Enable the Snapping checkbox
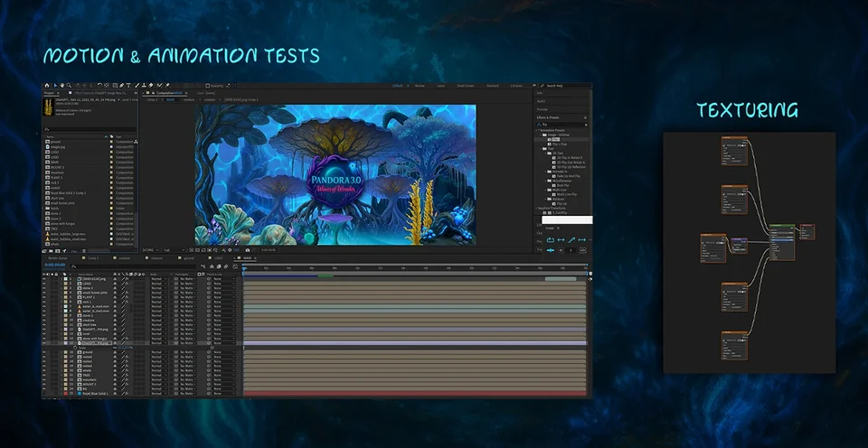The image size is (868, 448). (208, 86)
